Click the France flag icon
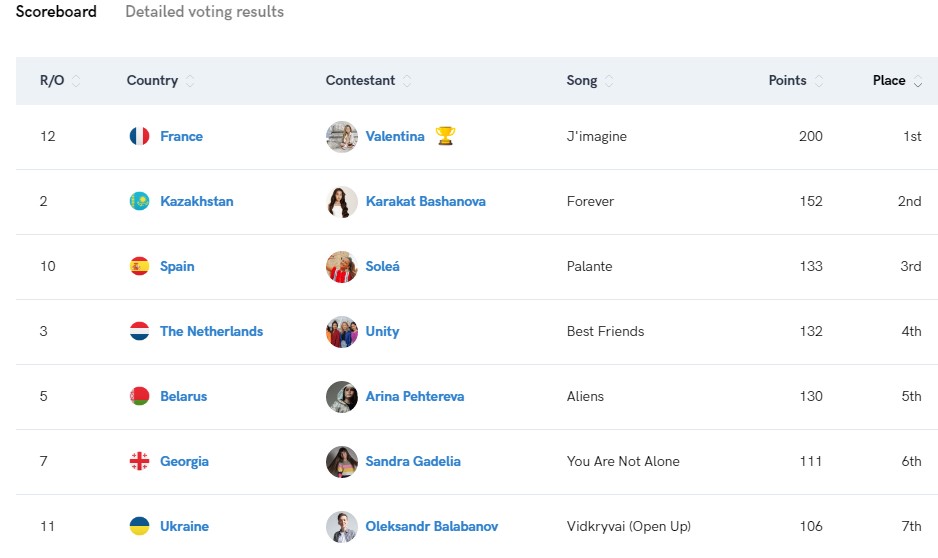938x558 pixels. (139, 136)
